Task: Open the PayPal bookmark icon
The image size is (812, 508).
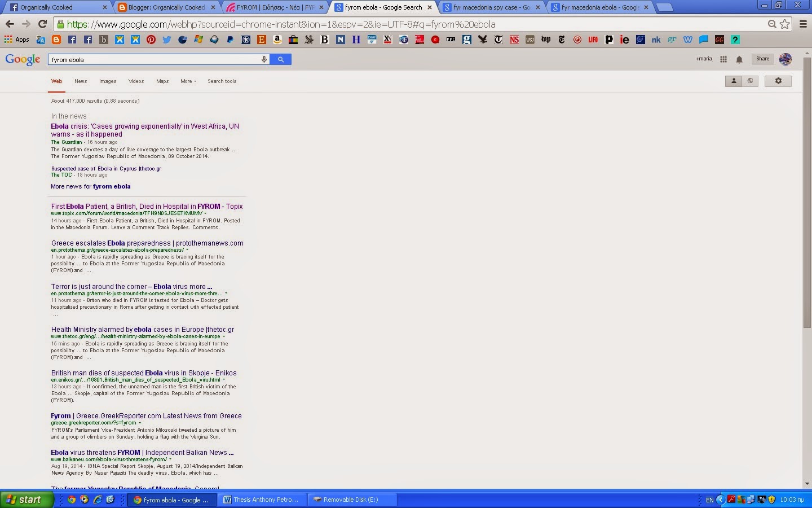Action: pyautogui.click(x=230, y=40)
